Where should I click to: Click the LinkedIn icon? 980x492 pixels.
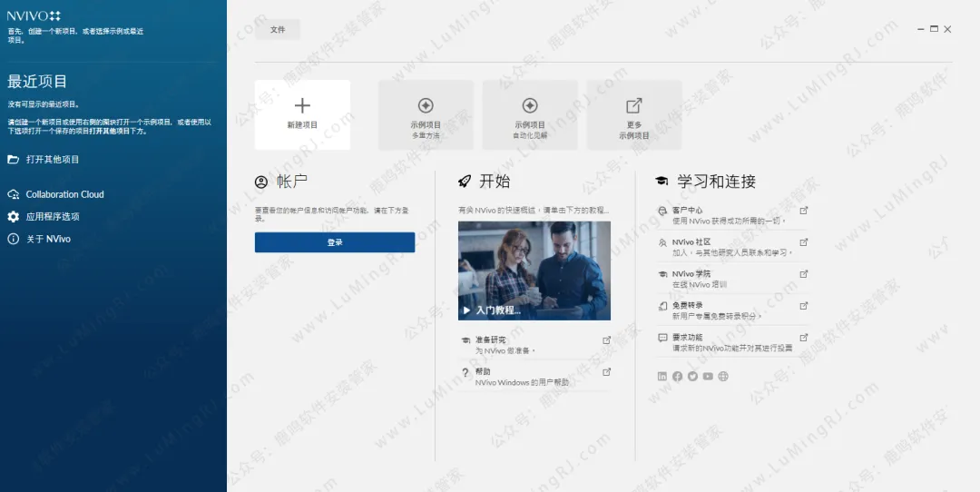[662, 377]
